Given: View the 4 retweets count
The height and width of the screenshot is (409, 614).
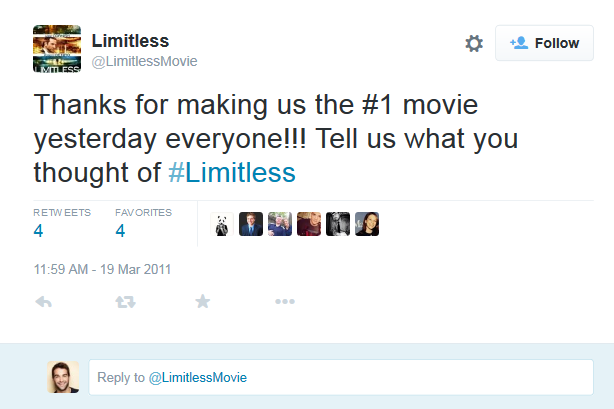Looking at the screenshot, I should pyautogui.click(x=38, y=230).
